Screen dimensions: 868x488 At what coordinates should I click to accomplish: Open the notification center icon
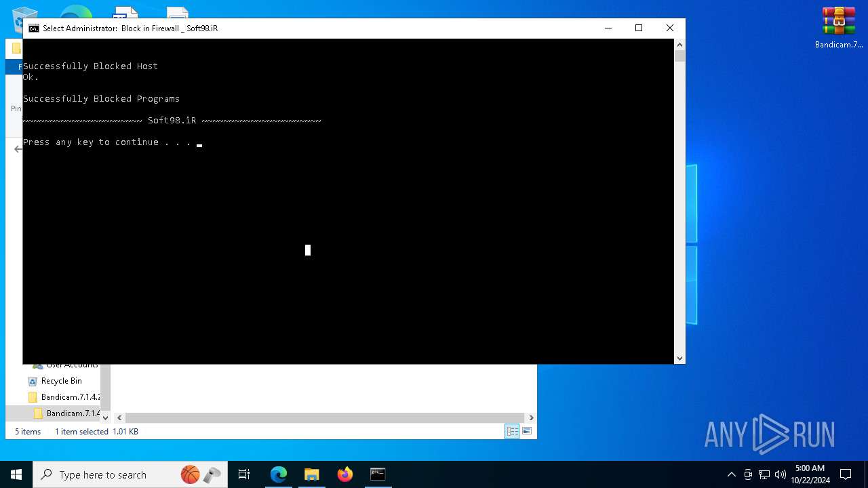point(846,474)
